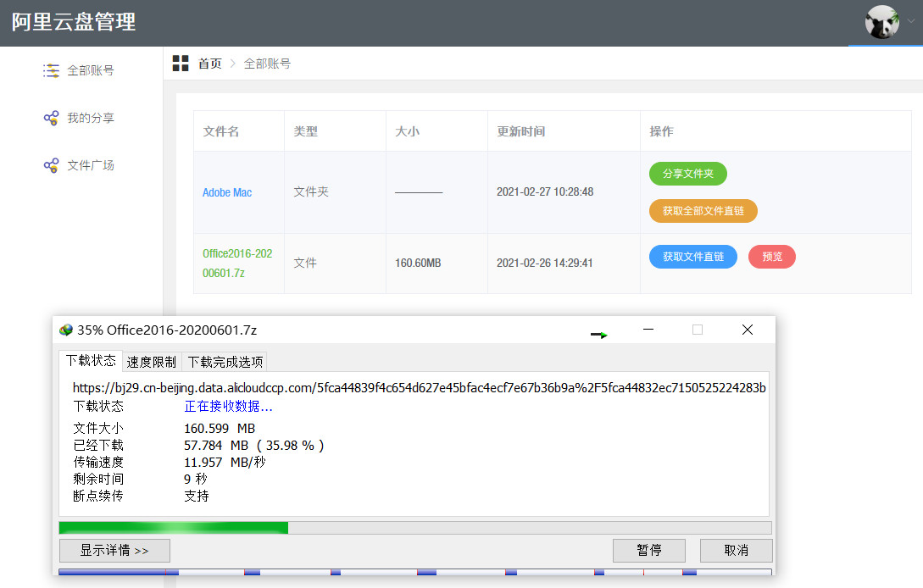Click the 正在接收数据... status text

click(x=228, y=406)
